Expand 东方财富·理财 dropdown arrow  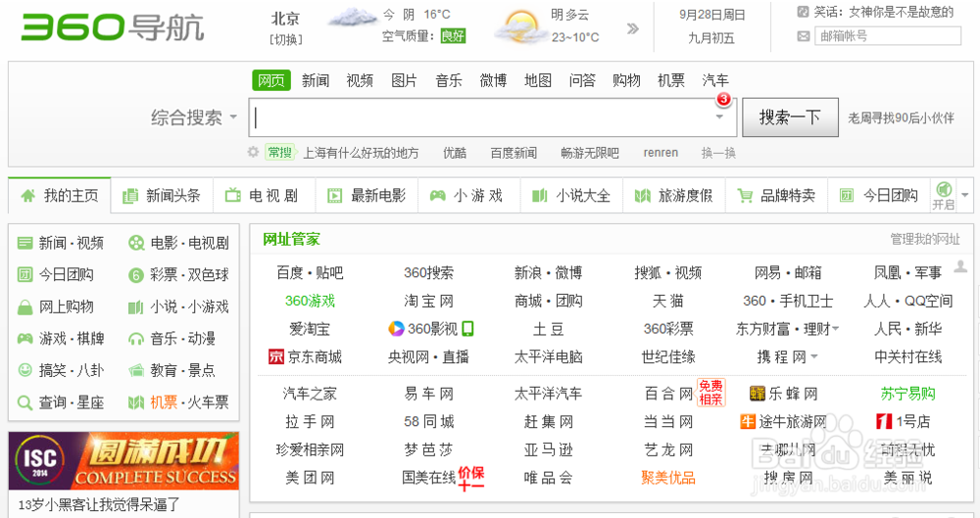pyautogui.click(x=836, y=329)
